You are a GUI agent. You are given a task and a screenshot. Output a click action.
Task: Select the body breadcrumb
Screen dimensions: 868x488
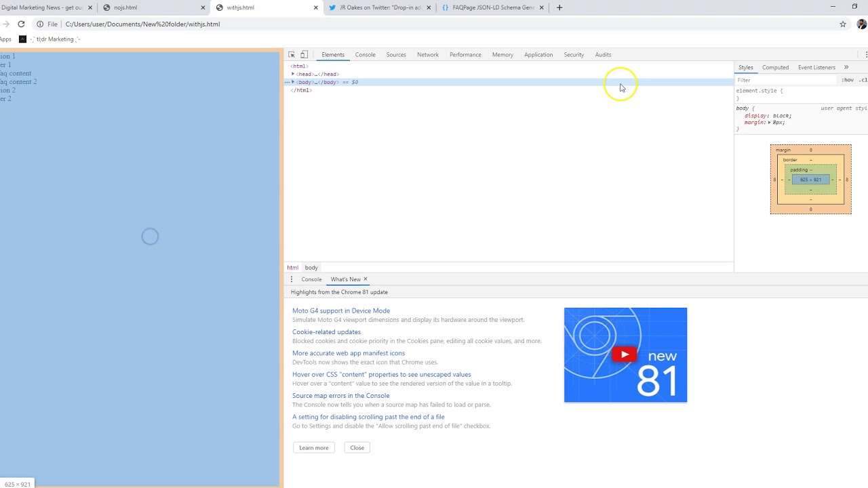click(x=311, y=268)
